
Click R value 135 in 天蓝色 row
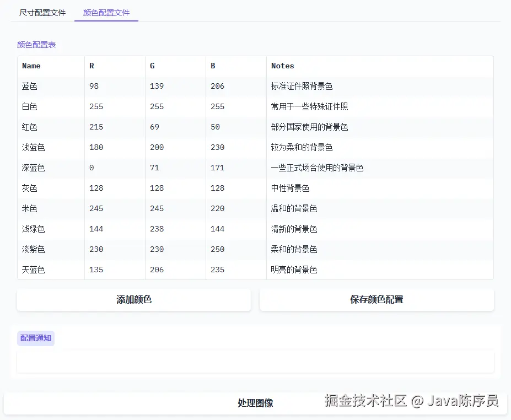pos(115,270)
